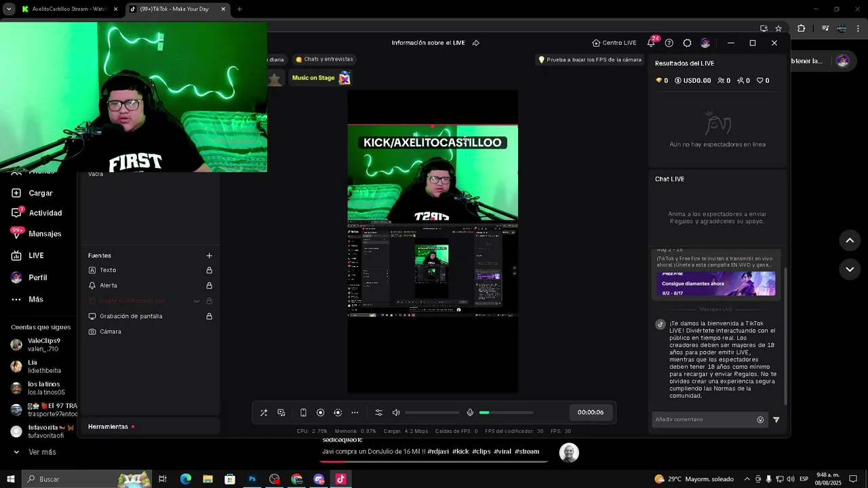The height and width of the screenshot is (488, 868).
Task: Switch to phone portrait layout icon
Action: click(303, 413)
